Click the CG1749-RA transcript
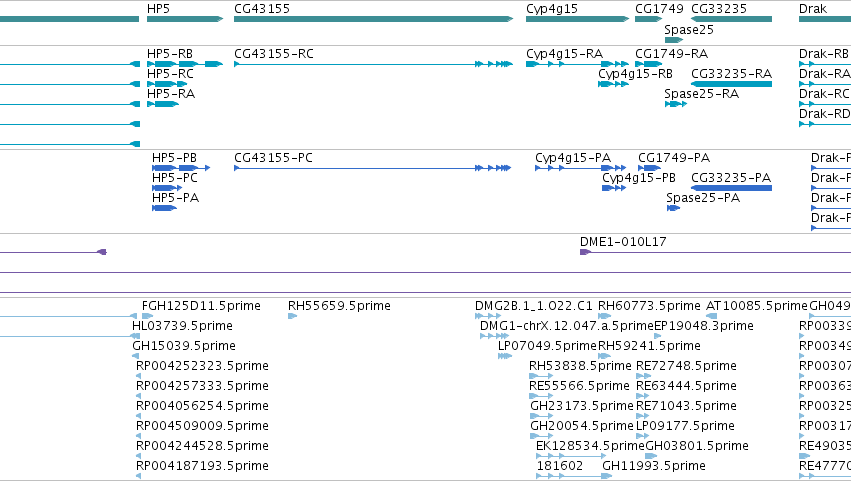851x481 pixels. click(x=649, y=64)
